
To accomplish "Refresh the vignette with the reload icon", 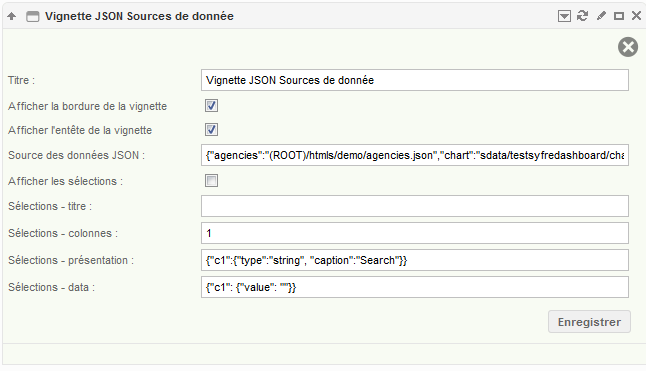I will (582, 16).
